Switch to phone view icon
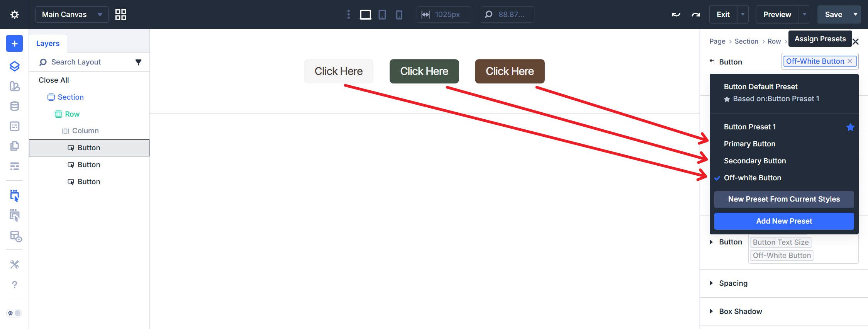The height and width of the screenshot is (329, 868). [399, 15]
